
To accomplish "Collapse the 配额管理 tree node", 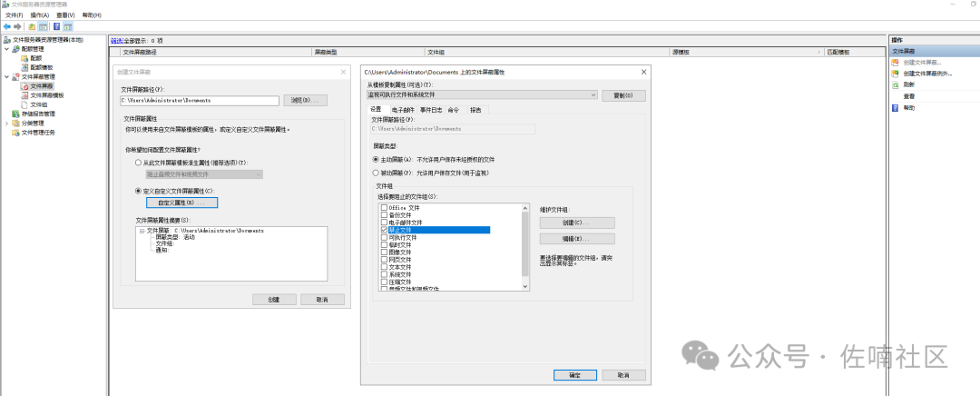I will point(6,49).
